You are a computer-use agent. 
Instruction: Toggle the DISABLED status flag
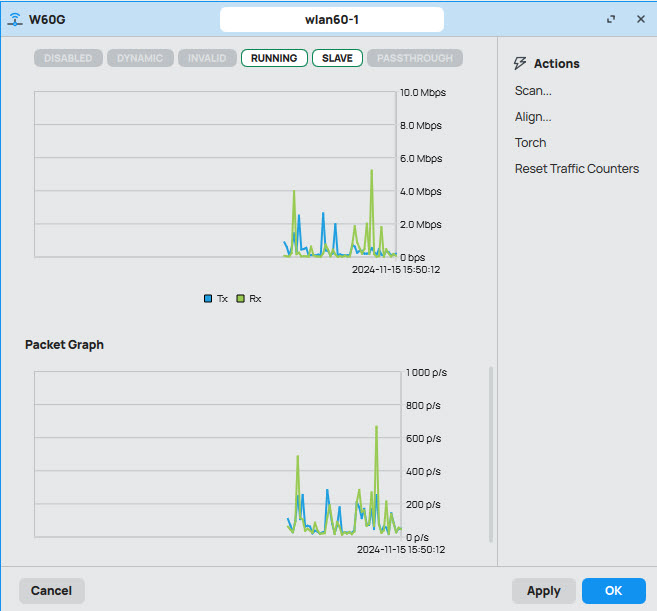68,58
